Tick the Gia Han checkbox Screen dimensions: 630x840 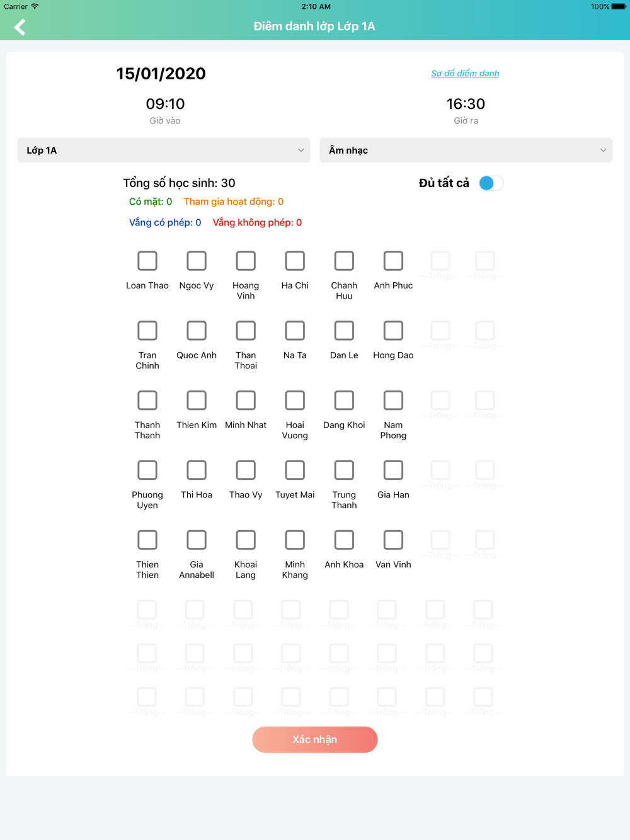pos(393,470)
